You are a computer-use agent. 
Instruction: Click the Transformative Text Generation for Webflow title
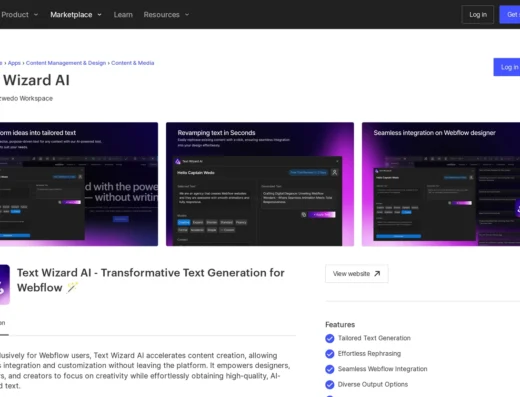coord(151,280)
